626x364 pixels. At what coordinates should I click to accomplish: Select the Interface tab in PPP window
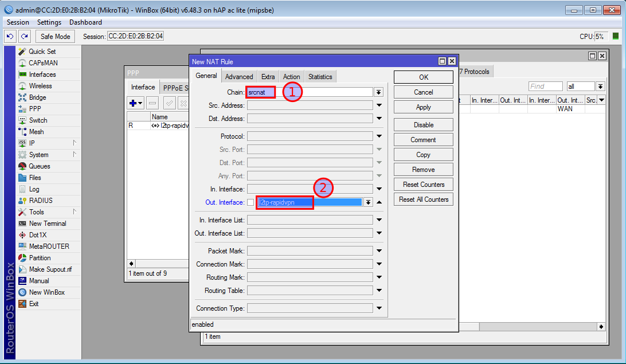[143, 87]
